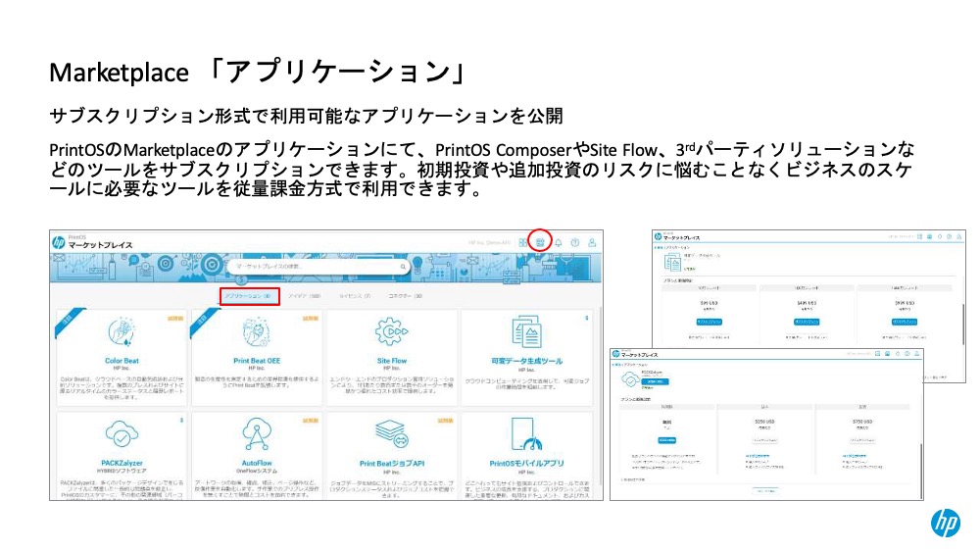Switch to the コネクター tab
980x552 pixels.
point(405,296)
